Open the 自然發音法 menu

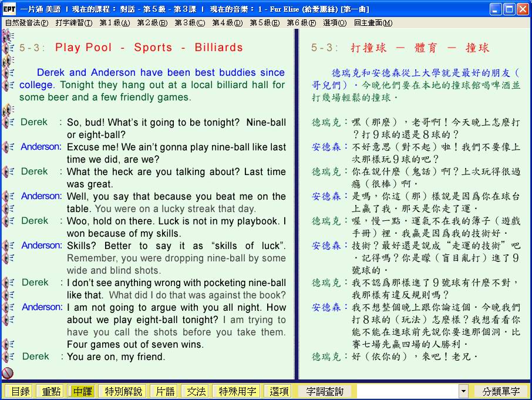pyautogui.click(x=26, y=23)
